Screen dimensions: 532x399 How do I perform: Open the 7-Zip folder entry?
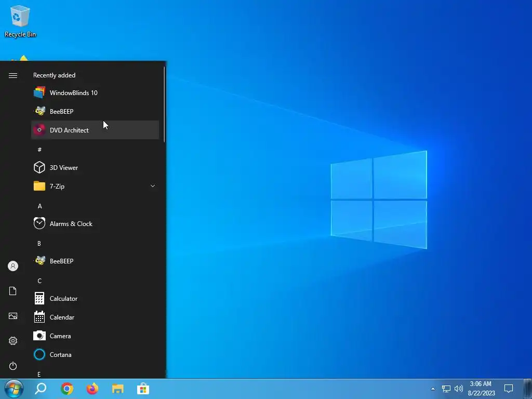pyautogui.click(x=95, y=187)
